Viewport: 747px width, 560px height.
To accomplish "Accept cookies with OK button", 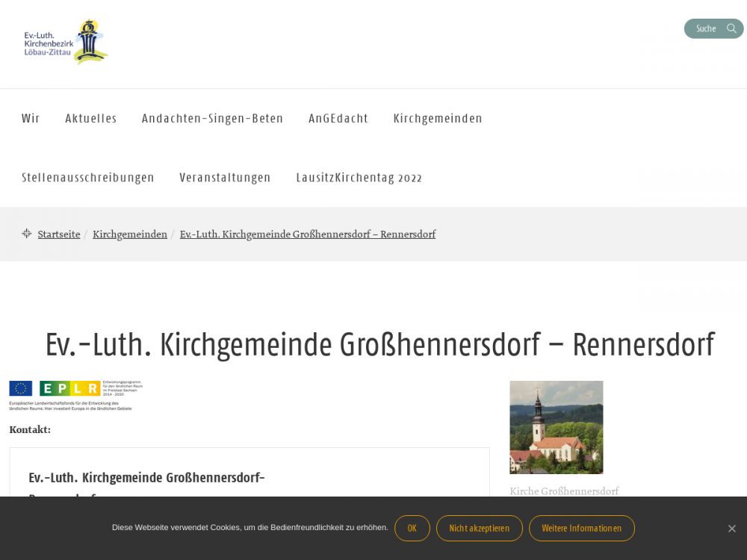I will pyautogui.click(x=412, y=528).
